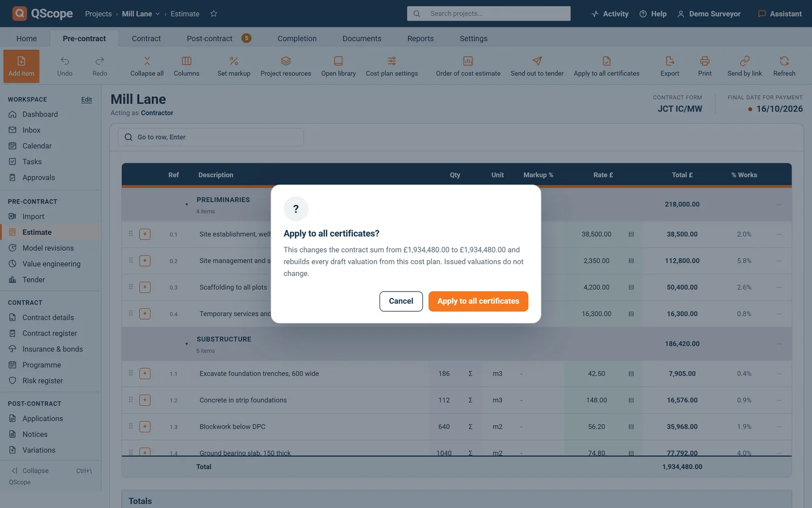Switch to the Contract tab
This screenshot has width=812, height=508.
146,39
